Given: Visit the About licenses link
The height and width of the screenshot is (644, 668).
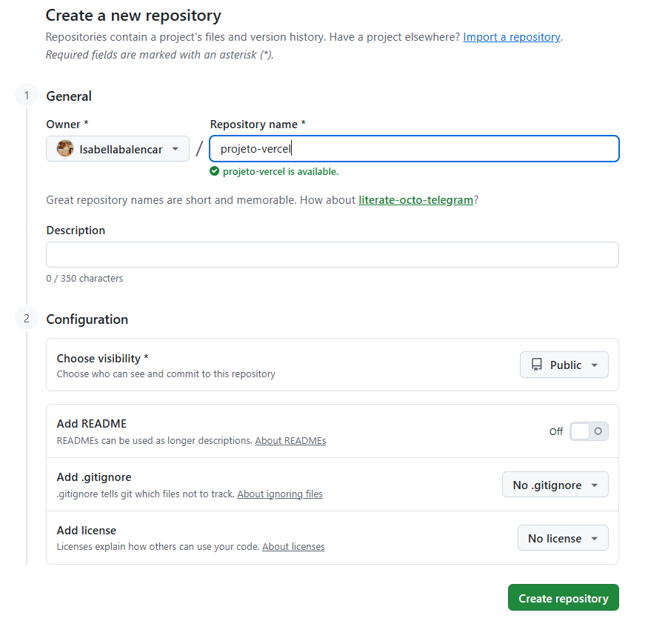Looking at the screenshot, I should coord(293,547).
